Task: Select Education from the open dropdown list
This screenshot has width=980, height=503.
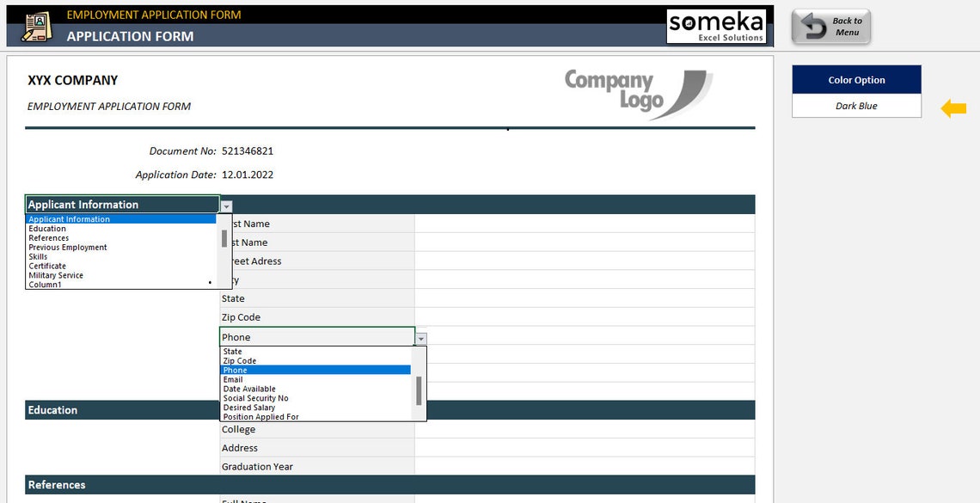Action: pos(47,228)
